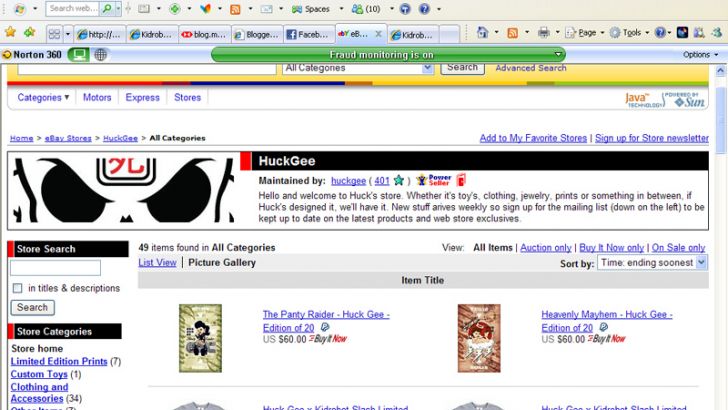Screen dimensions: 728x410
Task: Click the Advanced Search link
Action: [531, 68]
